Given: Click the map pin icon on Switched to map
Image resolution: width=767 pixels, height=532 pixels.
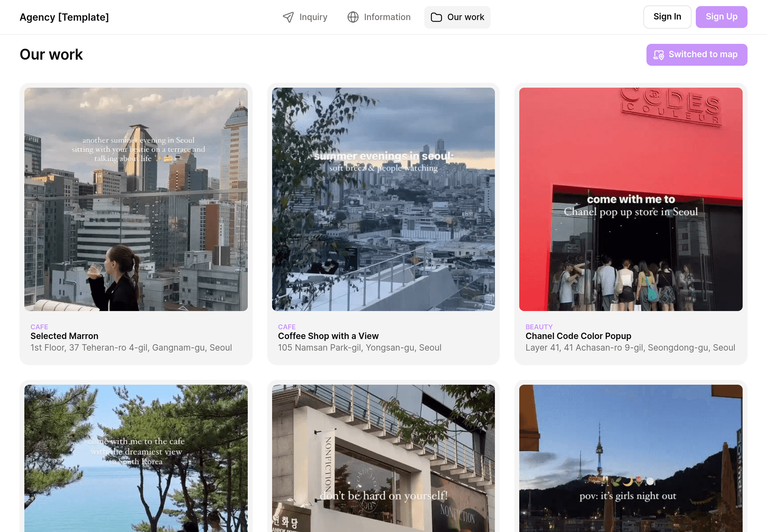Looking at the screenshot, I should 658,55.
